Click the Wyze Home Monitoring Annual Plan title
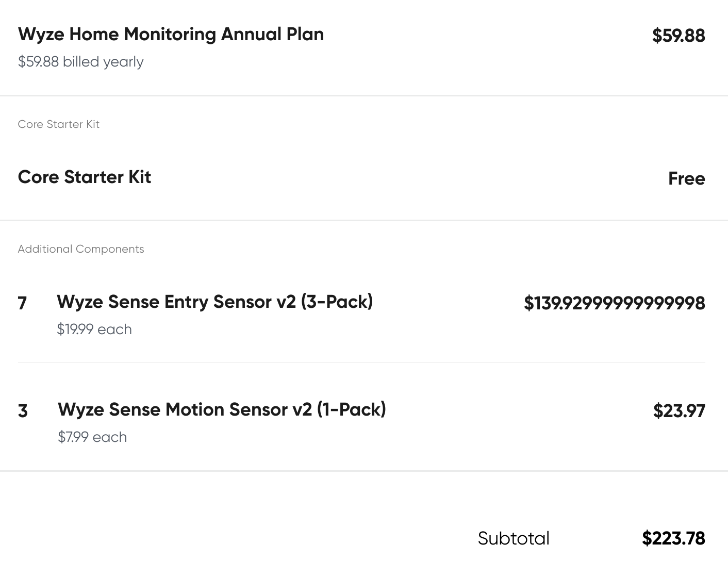728x561 pixels. pyautogui.click(x=171, y=35)
